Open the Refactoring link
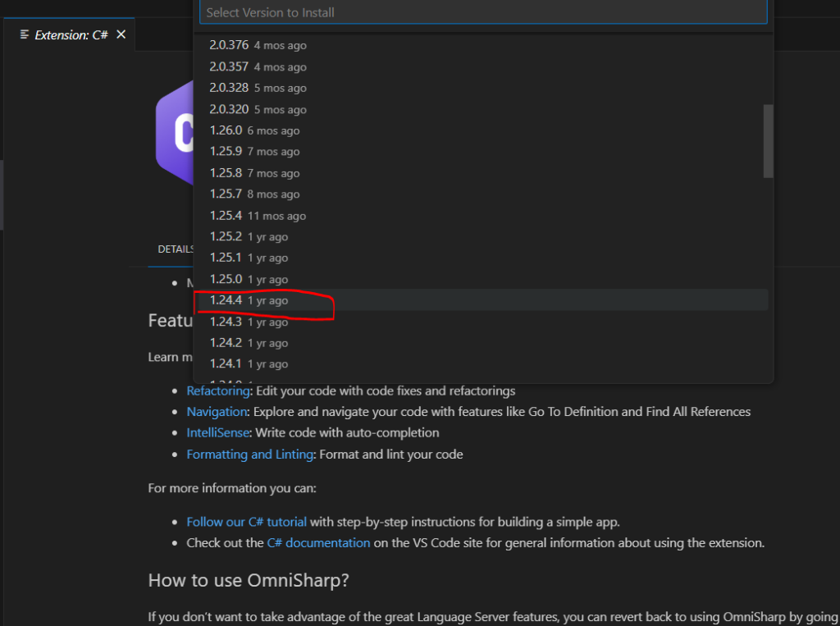 tap(217, 391)
